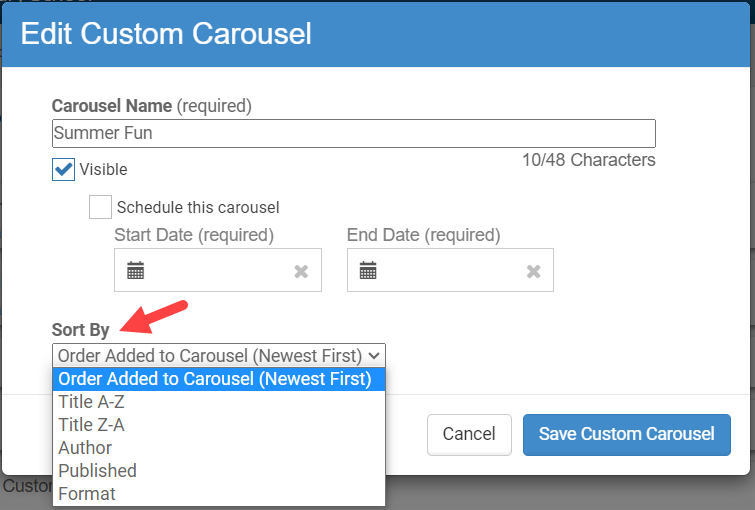This screenshot has width=755, height=510.
Task: Click the End Date calendar icon
Action: (368, 271)
